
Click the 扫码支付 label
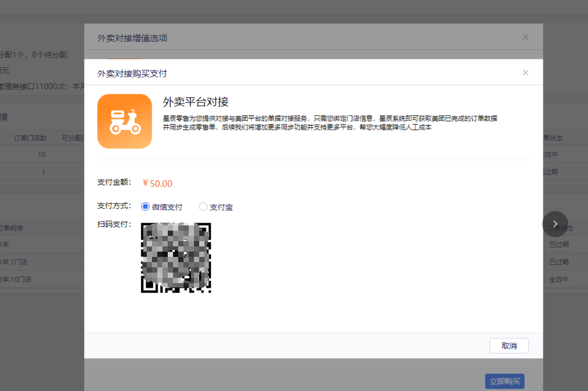[114, 224]
